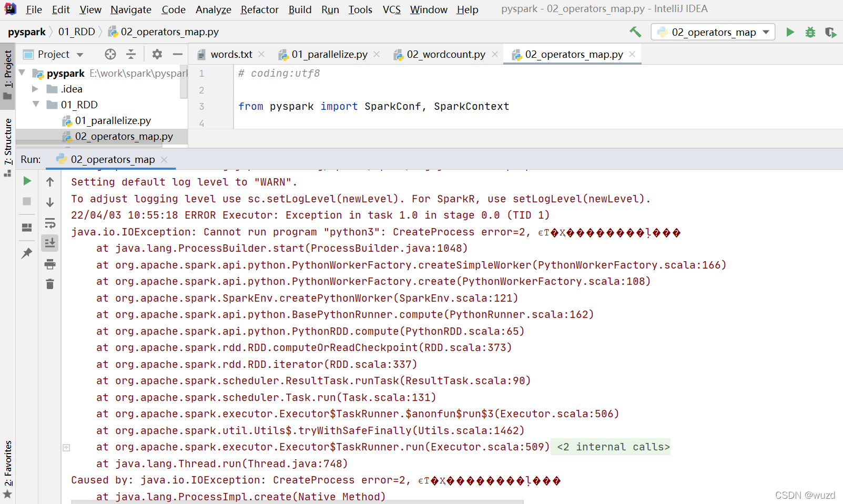Toggle soft-wrap for console output
Screen dimensions: 843x504
49,223
